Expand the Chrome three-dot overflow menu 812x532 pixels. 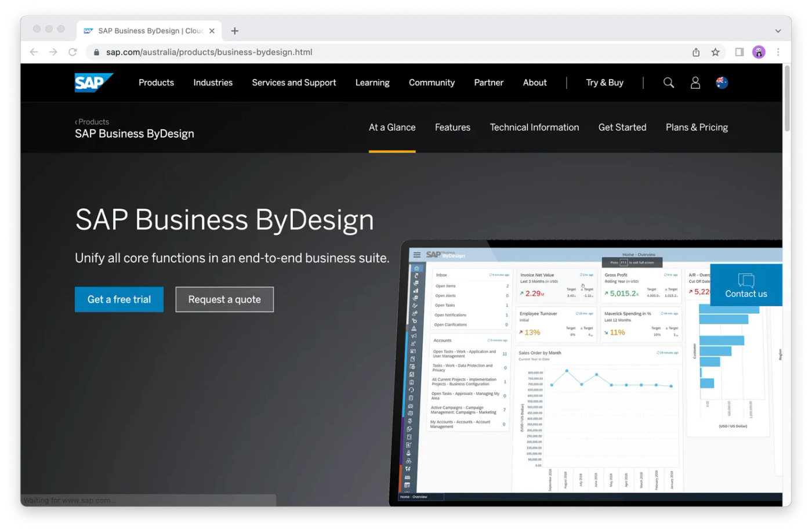click(778, 52)
